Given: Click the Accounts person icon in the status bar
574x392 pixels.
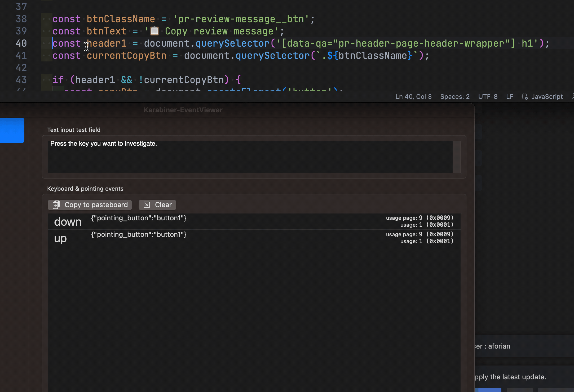Looking at the screenshot, I should tap(572, 96).
